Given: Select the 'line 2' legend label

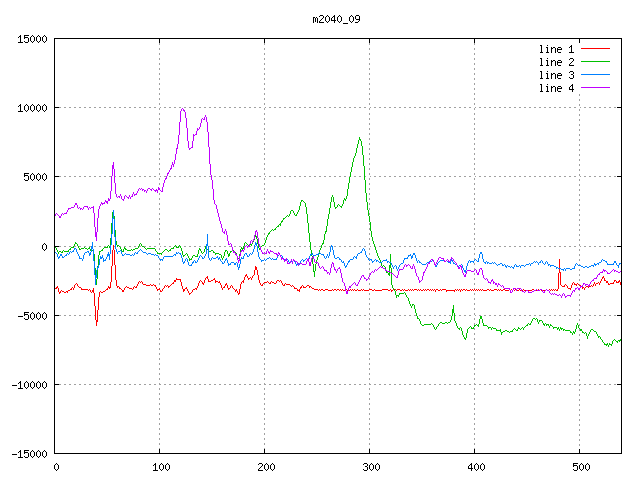Looking at the screenshot, I should click(556, 62).
